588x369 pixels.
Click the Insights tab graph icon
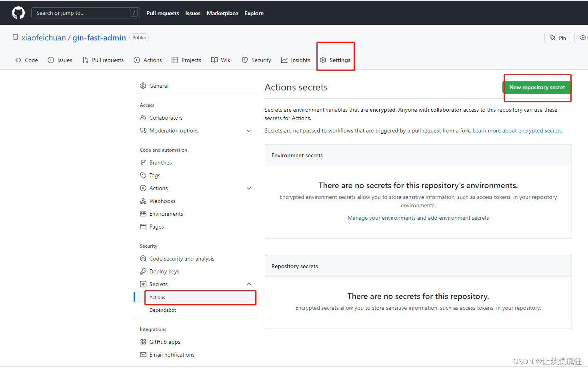[284, 60]
